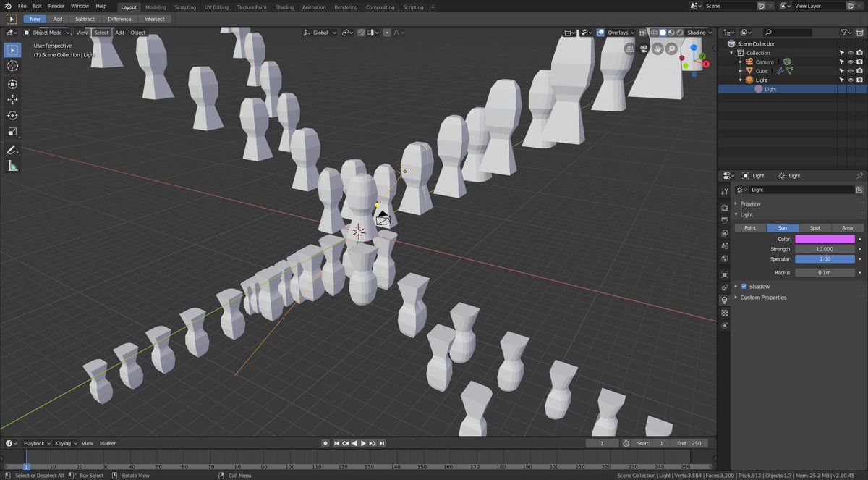
Task: Activate the 3D Cursor tool
Action: click(12, 66)
